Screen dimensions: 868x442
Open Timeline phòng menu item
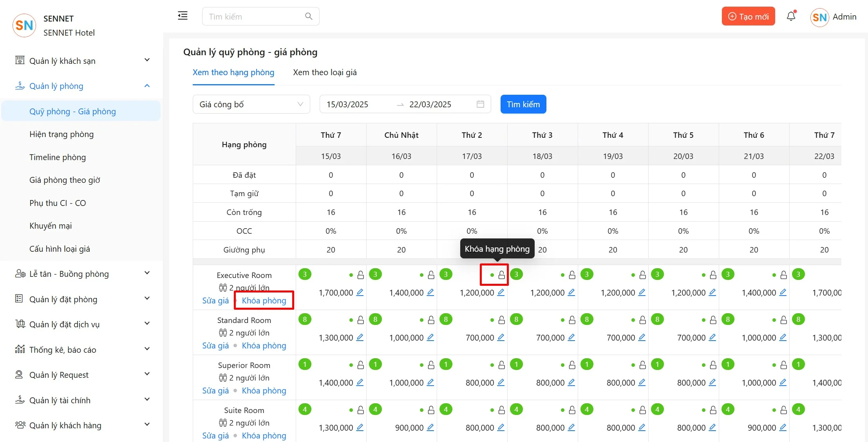point(58,157)
